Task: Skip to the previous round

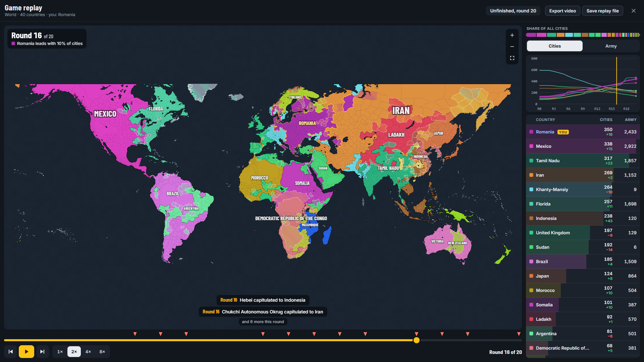Action: (x=11, y=352)
